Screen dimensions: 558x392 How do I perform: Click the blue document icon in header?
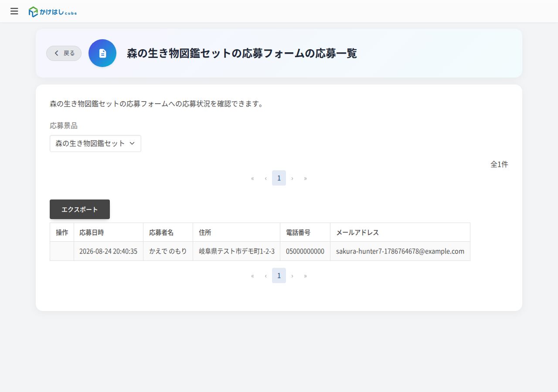click(102, 53)
